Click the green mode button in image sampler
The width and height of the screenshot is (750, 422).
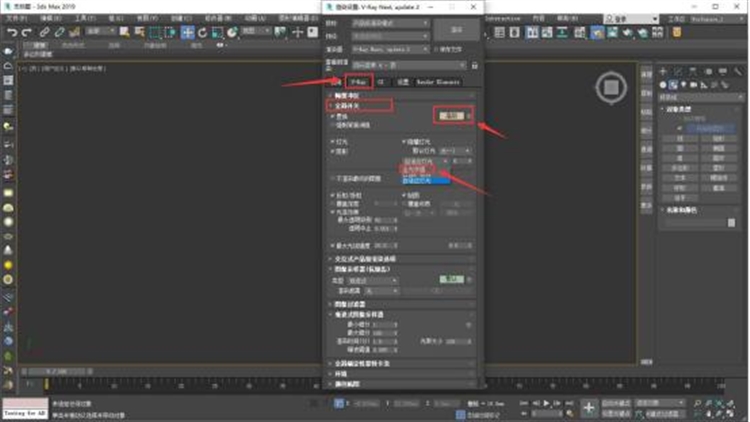tap(452, 279)
